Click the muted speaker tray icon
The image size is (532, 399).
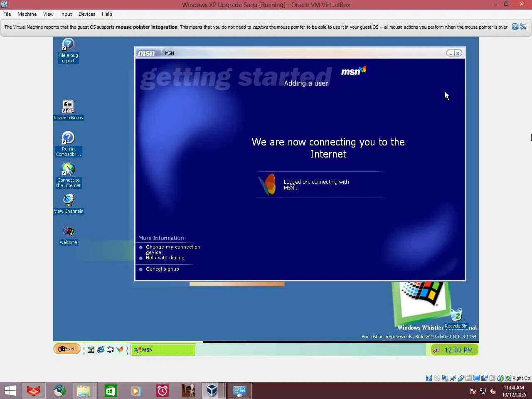coord(493,391)
